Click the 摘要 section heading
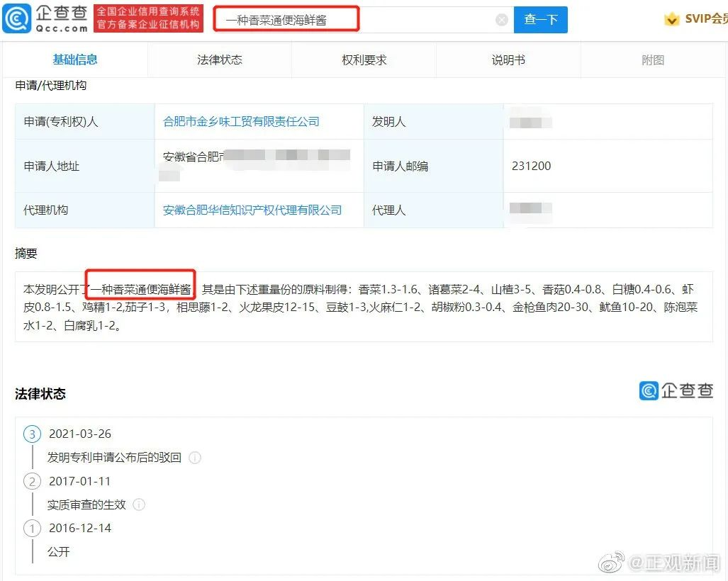The height and width of the screenshot is (581, 728). coord(26,254)
